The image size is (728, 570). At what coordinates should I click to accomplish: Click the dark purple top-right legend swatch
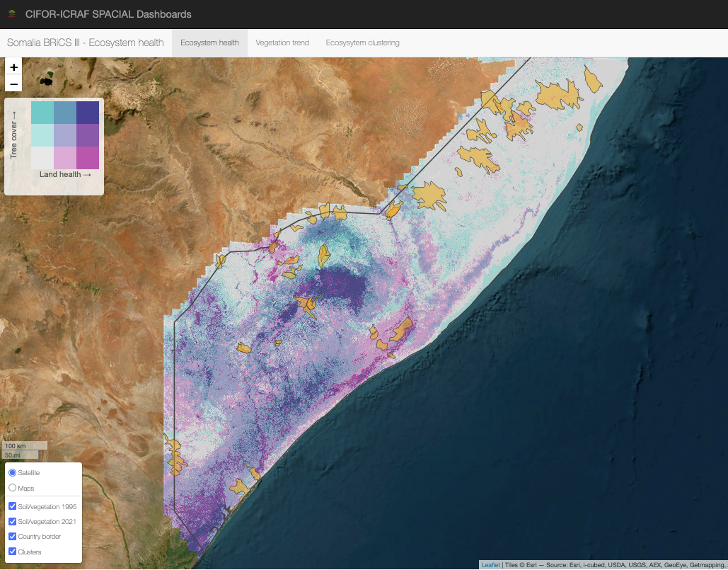click(88, 113)
